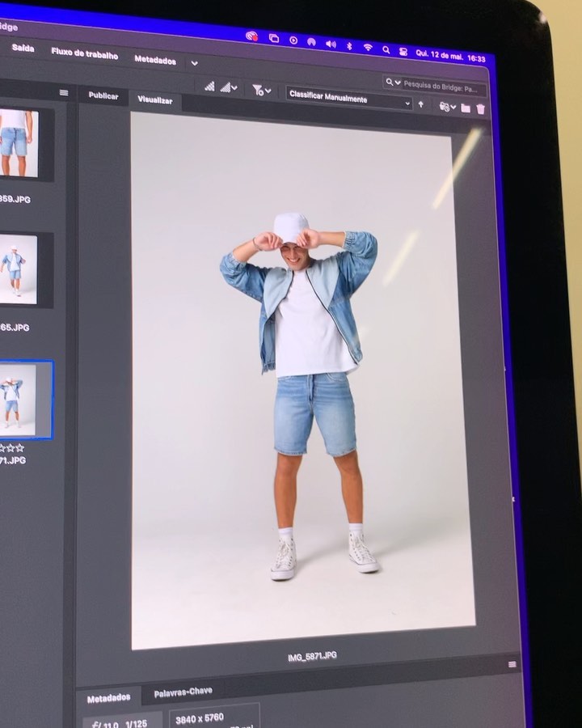Rate image using the stars under thumbnail

[12, 447]
